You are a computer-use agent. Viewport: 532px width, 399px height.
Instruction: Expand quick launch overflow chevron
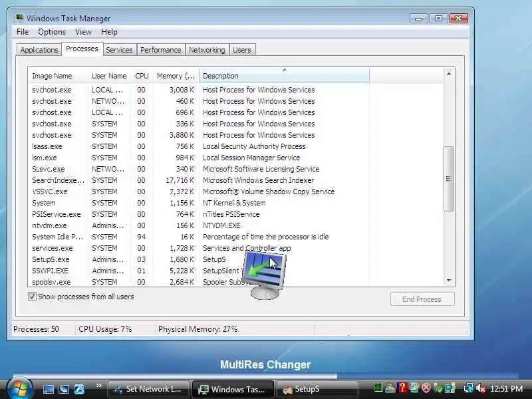pos(98,386)
